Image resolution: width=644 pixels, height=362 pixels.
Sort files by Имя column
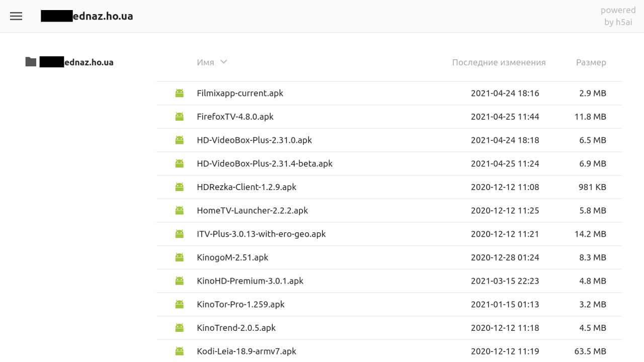coord(205,62)
